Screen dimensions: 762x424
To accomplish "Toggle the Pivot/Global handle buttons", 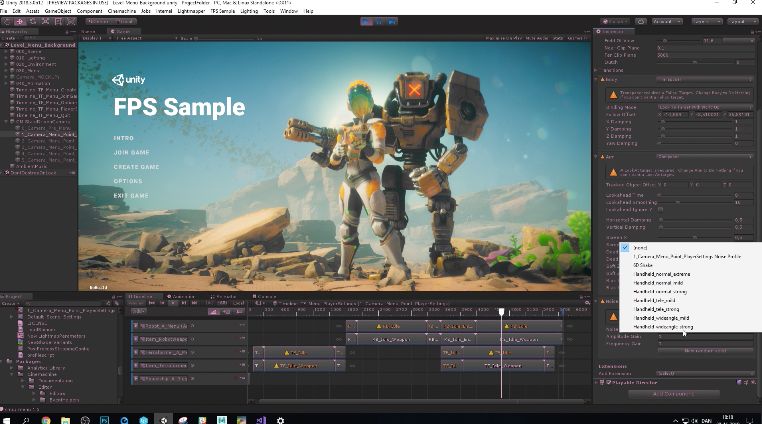I will (111, 21).
